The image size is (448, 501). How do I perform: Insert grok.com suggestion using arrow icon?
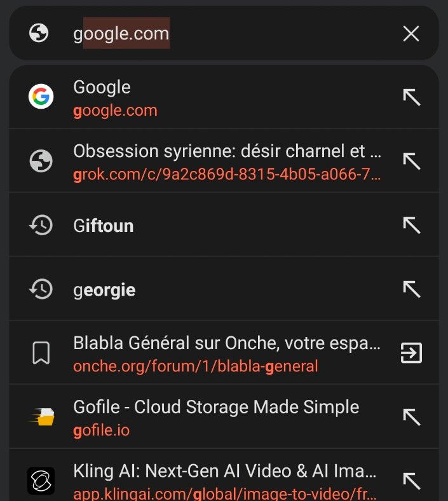pos(412,161)
